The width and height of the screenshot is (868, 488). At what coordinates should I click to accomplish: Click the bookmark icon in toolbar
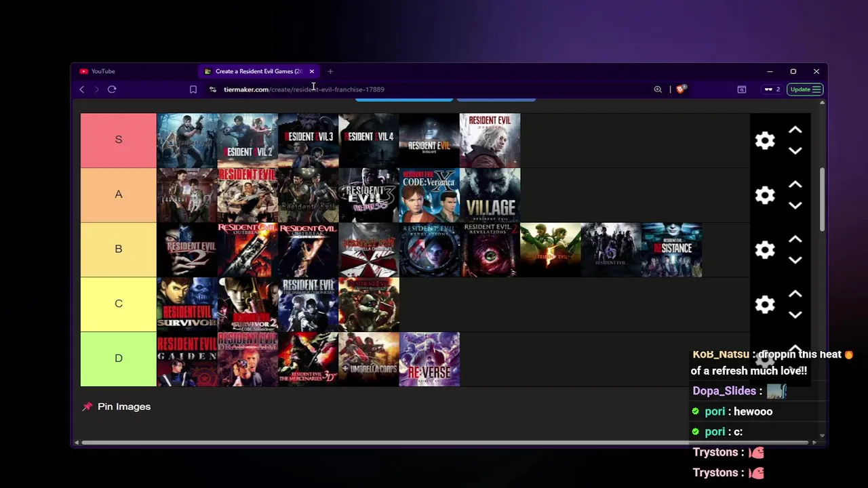193,89
